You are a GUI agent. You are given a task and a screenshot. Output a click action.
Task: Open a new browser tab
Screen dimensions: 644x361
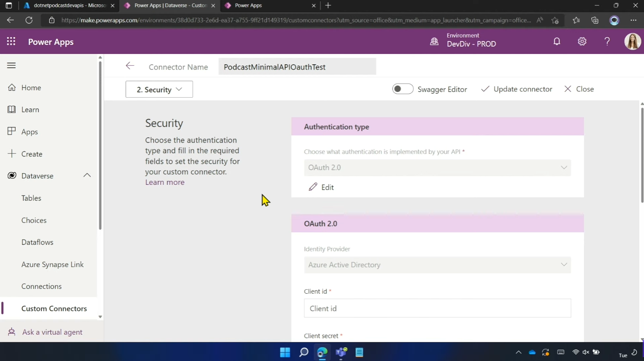click(328, 5)
